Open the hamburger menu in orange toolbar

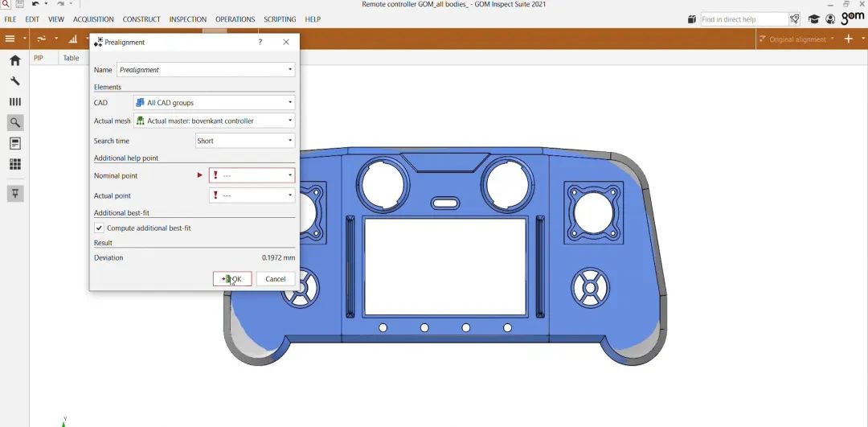(x=10, y=39)
